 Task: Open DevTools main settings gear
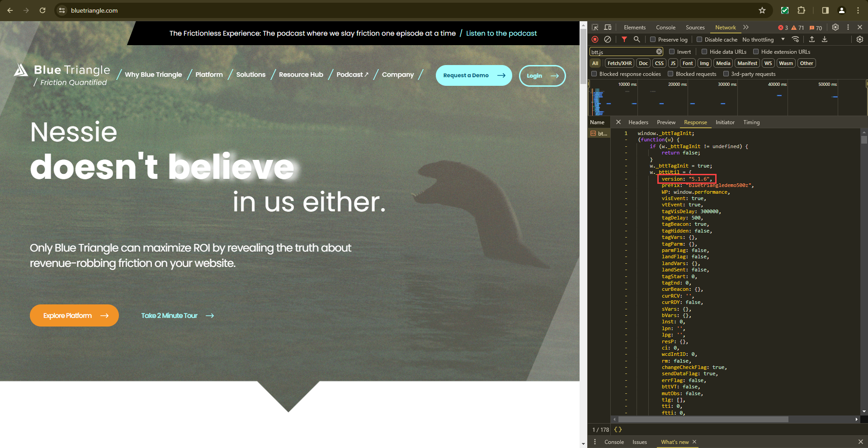835,28
